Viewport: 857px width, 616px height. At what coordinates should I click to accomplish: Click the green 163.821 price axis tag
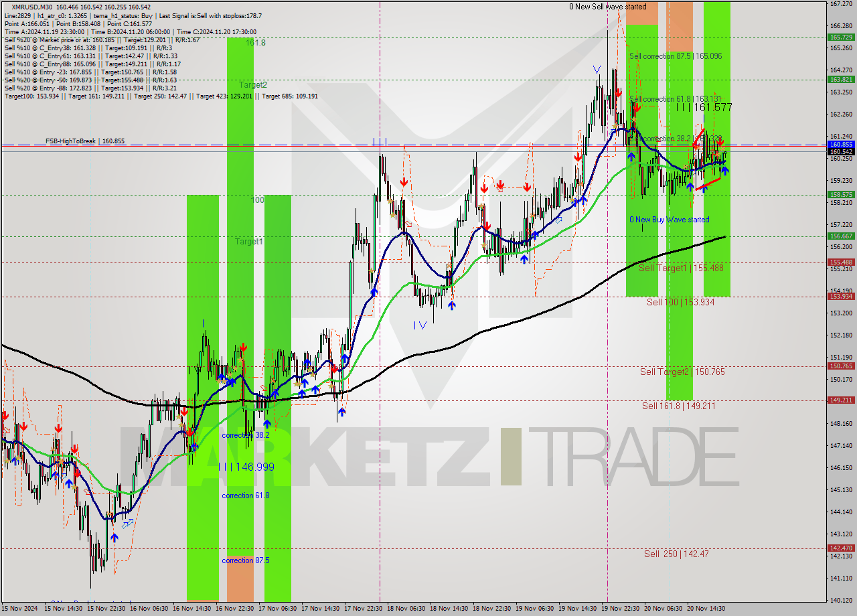click(x=841, y=79)
